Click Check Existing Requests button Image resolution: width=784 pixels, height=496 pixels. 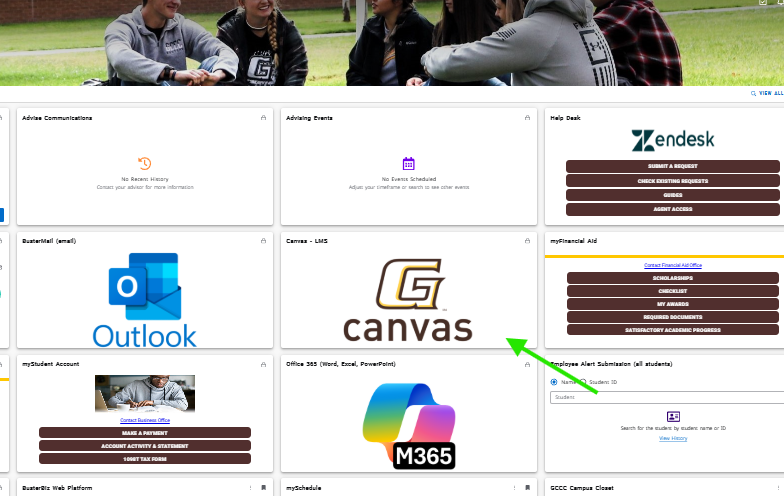672,181
